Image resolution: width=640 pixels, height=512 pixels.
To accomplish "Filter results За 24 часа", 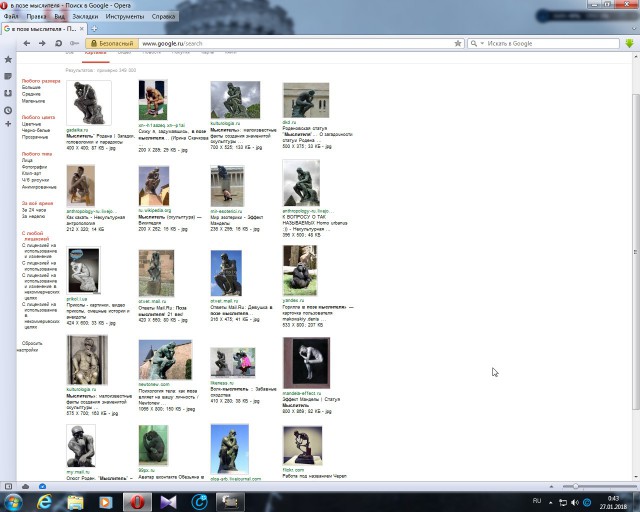I will click(34, 210).
